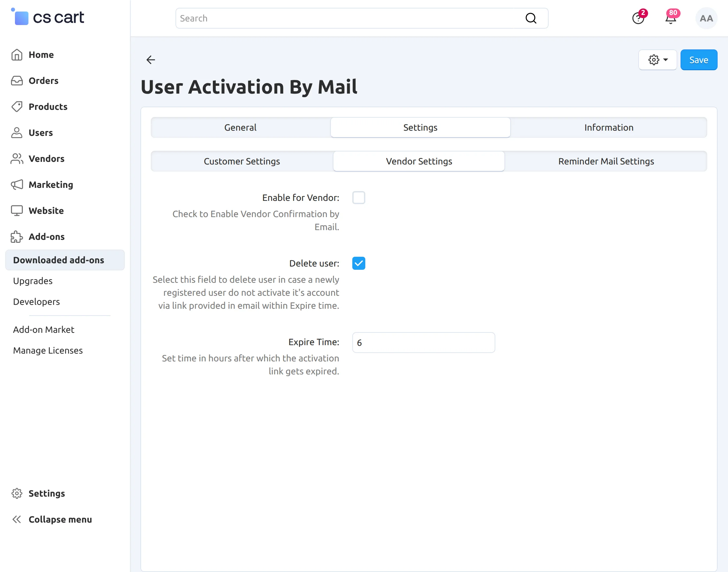Click the search magnifier icon
This screenshot has height=572, width=728.
click(531, 18)
